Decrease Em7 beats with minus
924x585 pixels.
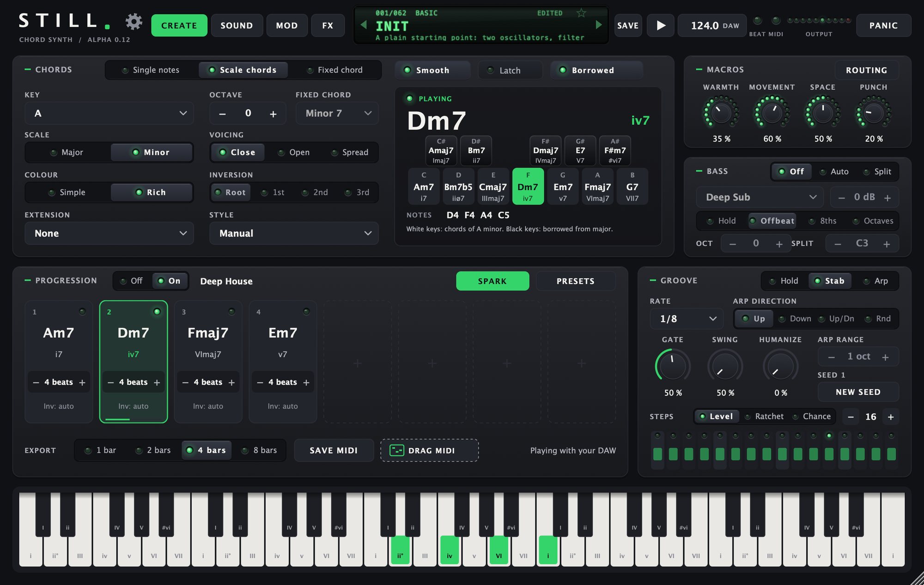(x=260, y=382)
